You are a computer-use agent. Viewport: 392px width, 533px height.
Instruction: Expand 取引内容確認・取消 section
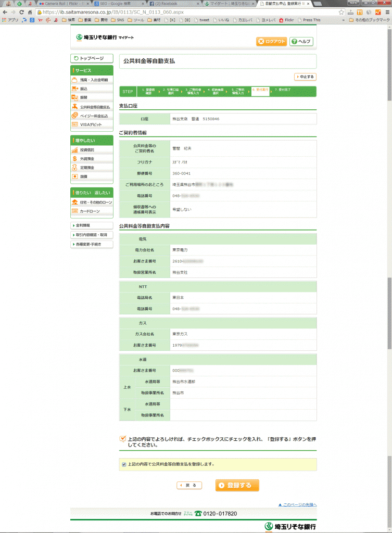click(92, 235)
